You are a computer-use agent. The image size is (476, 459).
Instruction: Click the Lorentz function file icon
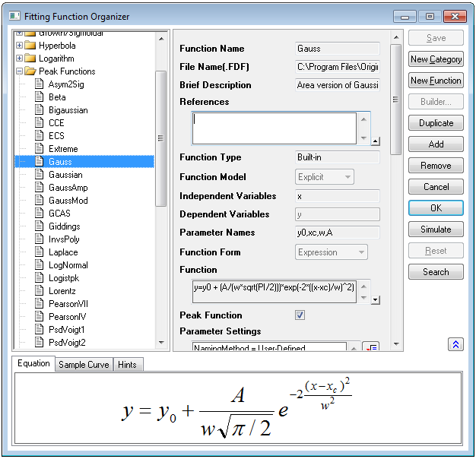pyautogui.click(x=39, y=290)
